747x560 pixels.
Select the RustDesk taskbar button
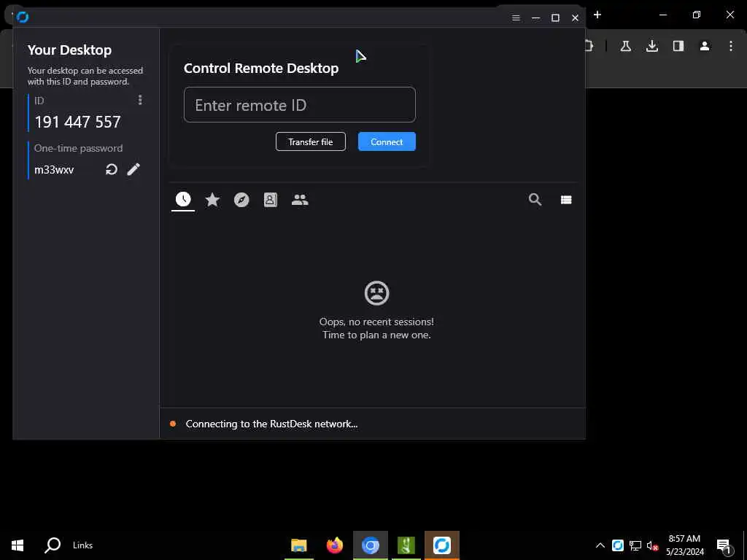click(x=442, y=545)
